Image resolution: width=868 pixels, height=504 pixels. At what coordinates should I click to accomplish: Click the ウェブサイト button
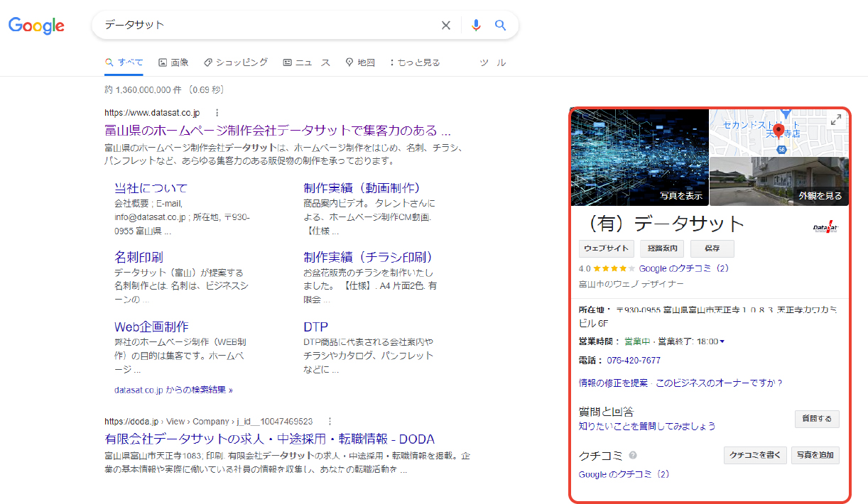pos(606,248)
